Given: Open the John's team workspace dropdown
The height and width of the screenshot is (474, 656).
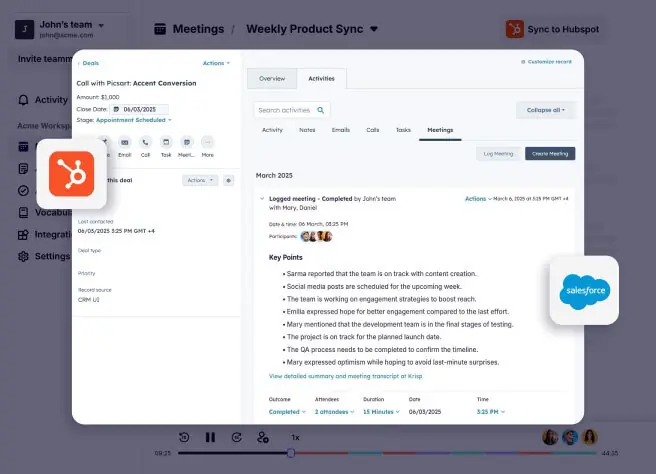Looking at the screenshot, I should click(101, 26).
